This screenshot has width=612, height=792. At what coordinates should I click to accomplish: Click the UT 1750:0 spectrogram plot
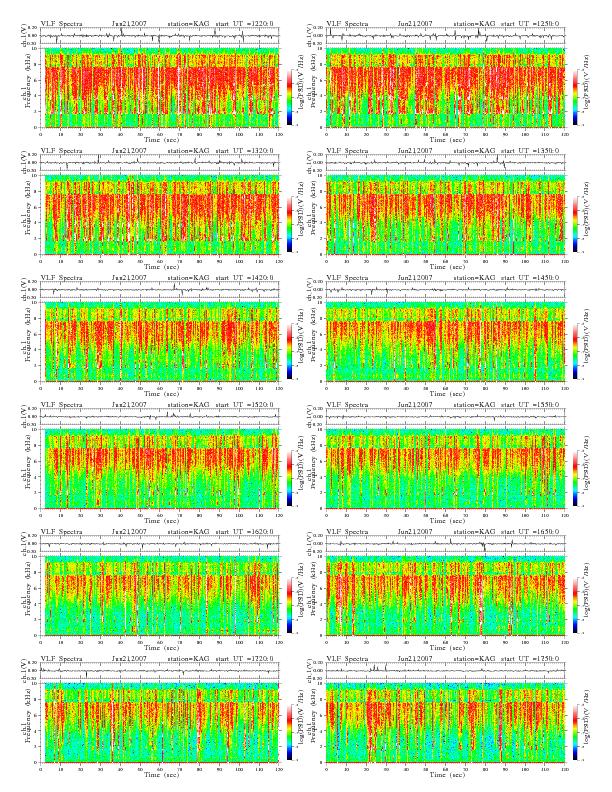point(445,723)
